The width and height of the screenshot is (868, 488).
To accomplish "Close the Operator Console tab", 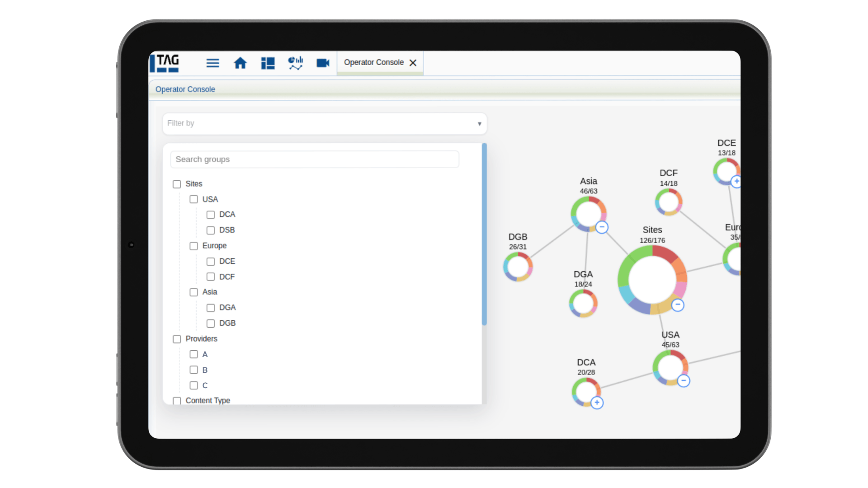I will 413,63.
